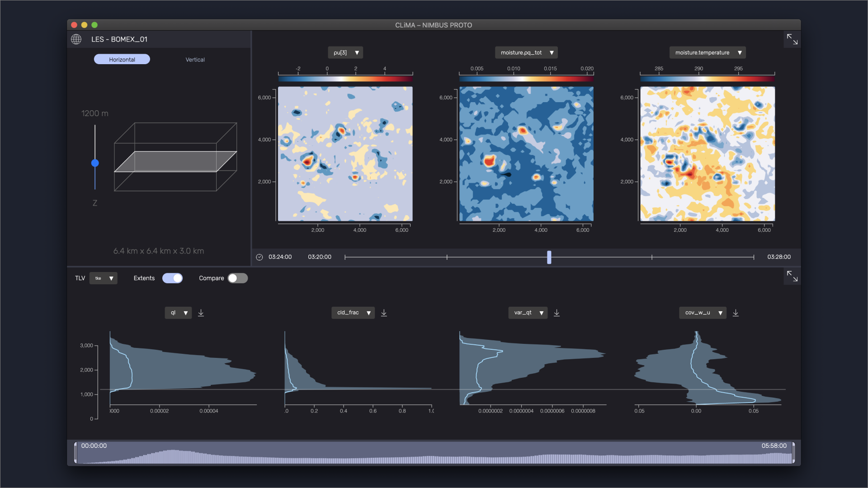
Task: Download the cld_frac profile data
Action: tap(384, 313)
